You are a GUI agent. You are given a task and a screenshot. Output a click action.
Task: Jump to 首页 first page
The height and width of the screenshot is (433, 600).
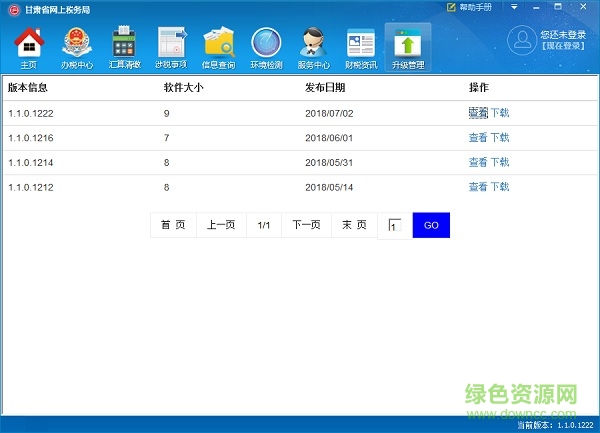click(173, 225)
